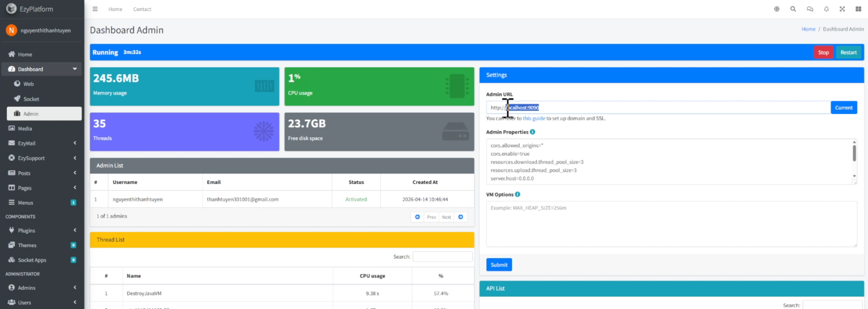Open the notifications bell icon
The width and height of the screenshot is (868, 309).
click(x=826, y=9)
